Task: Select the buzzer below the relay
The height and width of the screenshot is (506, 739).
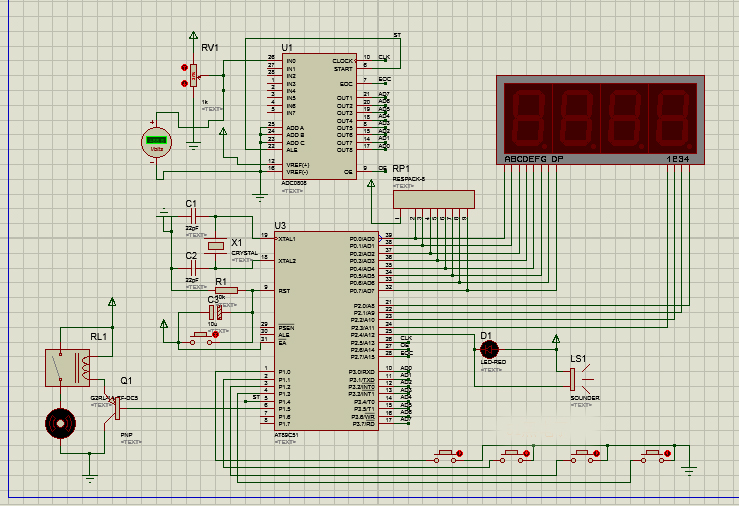Action: coord(60,423)
